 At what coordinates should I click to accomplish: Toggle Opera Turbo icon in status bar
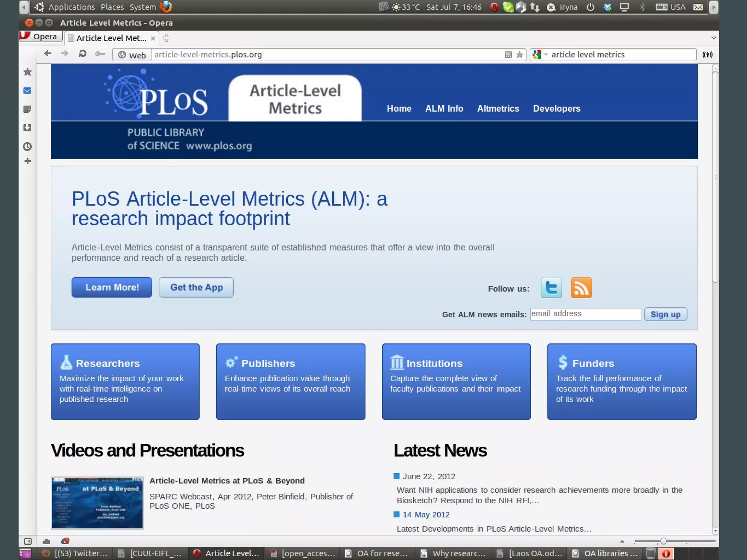(x=65, y=541)
